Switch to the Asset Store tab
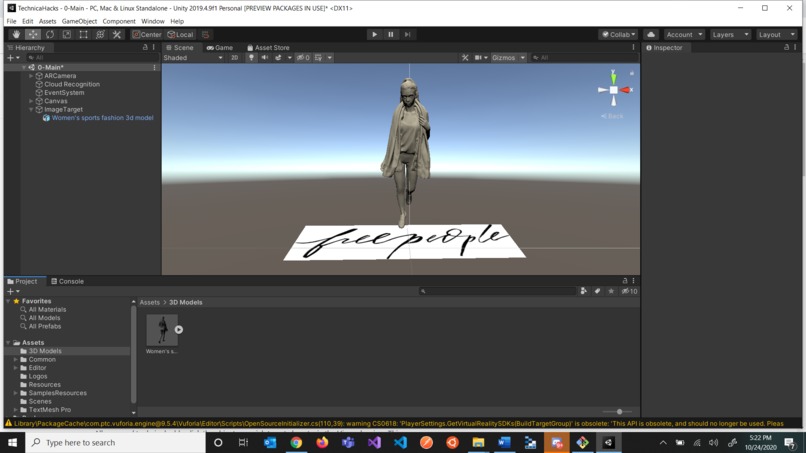 pyautogui.click(x=268, y=47)
